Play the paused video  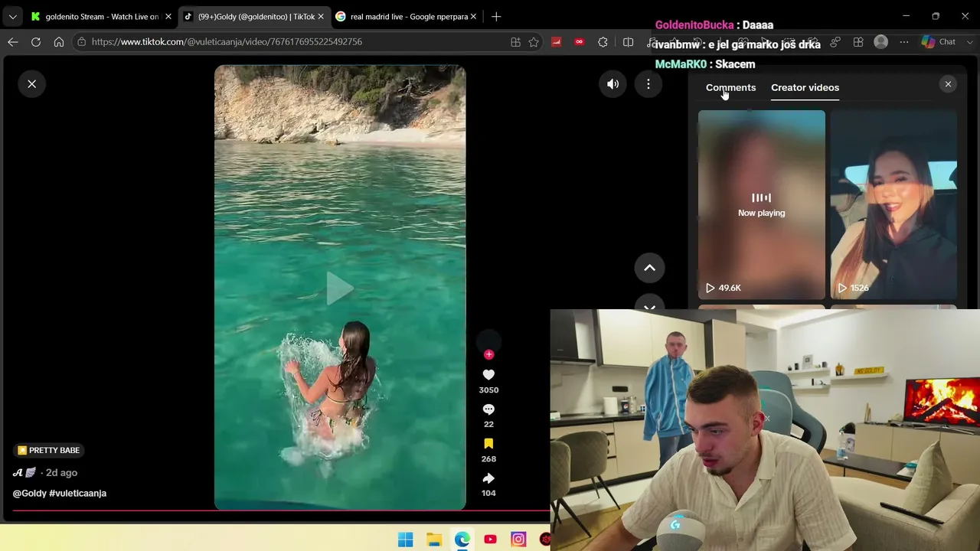tap(340, 289)
